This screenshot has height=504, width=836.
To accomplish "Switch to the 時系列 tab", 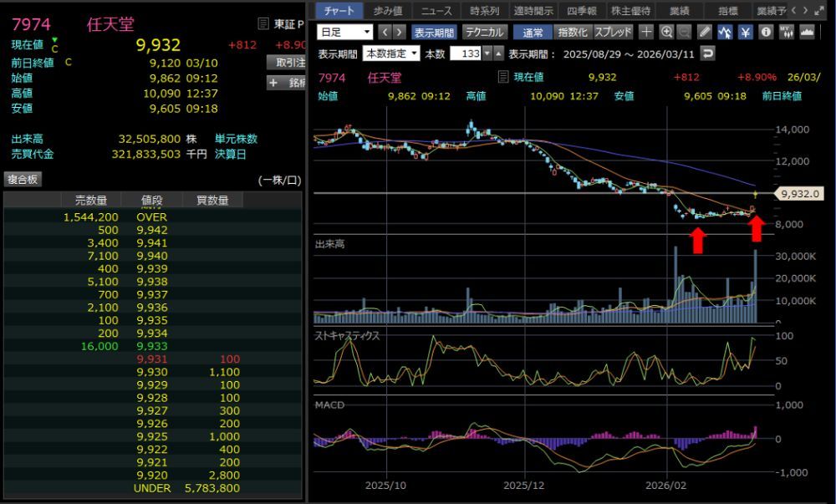I will 485,11.
